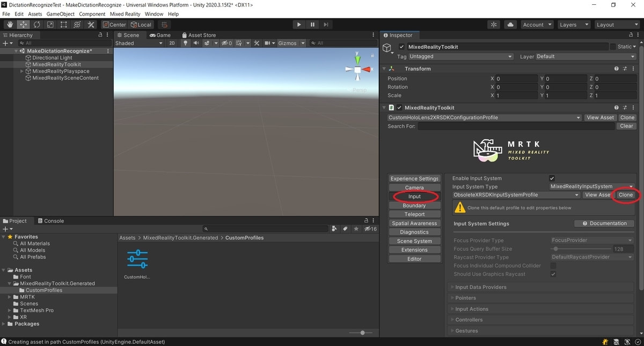
Task: Open the Layout dropdown
Action: 616,25
